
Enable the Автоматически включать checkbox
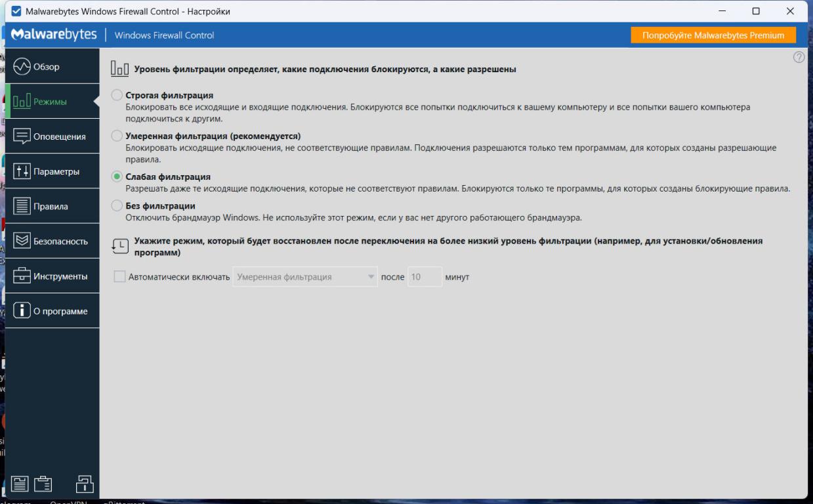(119, 277)
